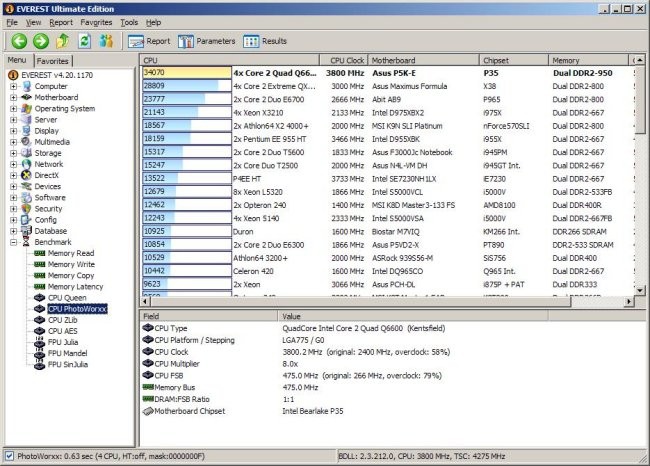Image resolution: width=650 pixels, height=466 pixels.
Task: Click the results list scroll down arrow
Action: [640, 290]
